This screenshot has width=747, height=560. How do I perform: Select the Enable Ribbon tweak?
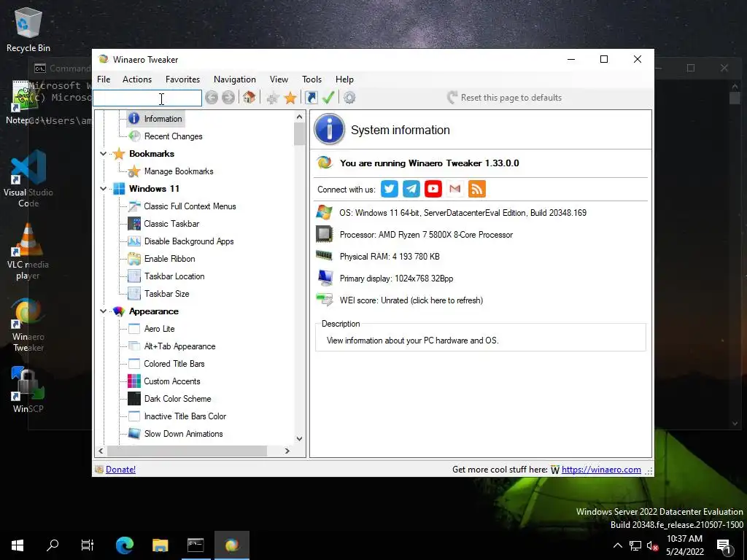coord(162,259)
